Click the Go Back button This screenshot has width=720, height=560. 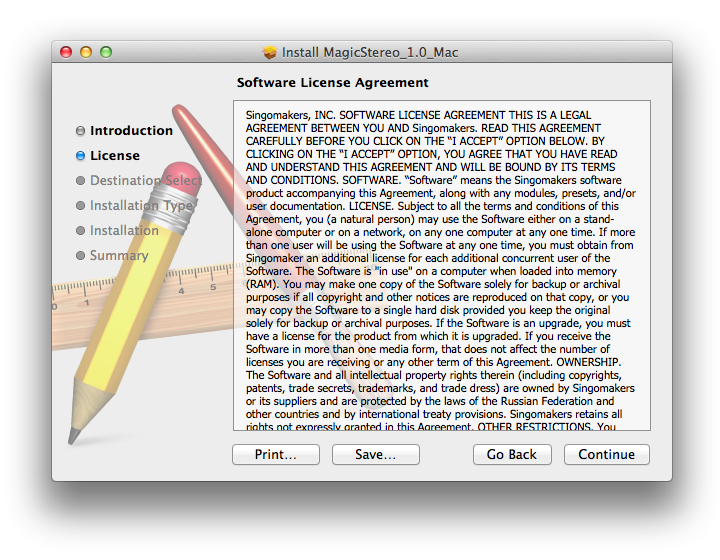click(x=512, y=454)
